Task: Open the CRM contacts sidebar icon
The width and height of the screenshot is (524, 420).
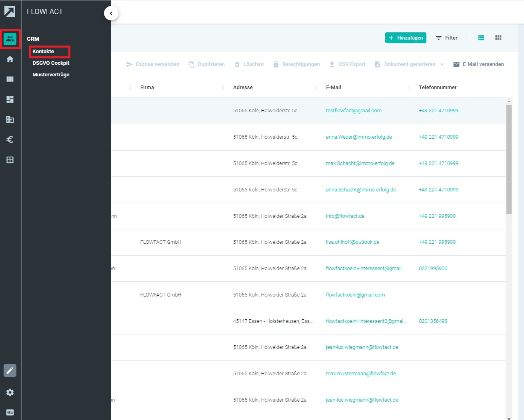Action: click(10, 39)
